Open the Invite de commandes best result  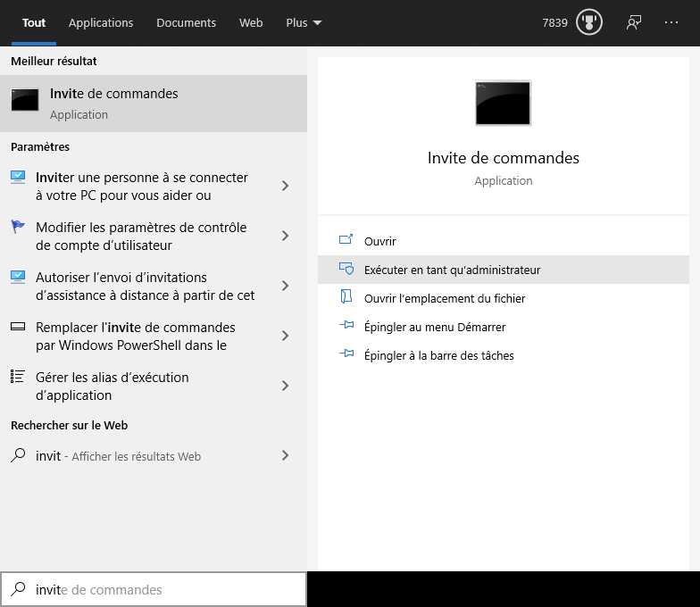point(152,103)
